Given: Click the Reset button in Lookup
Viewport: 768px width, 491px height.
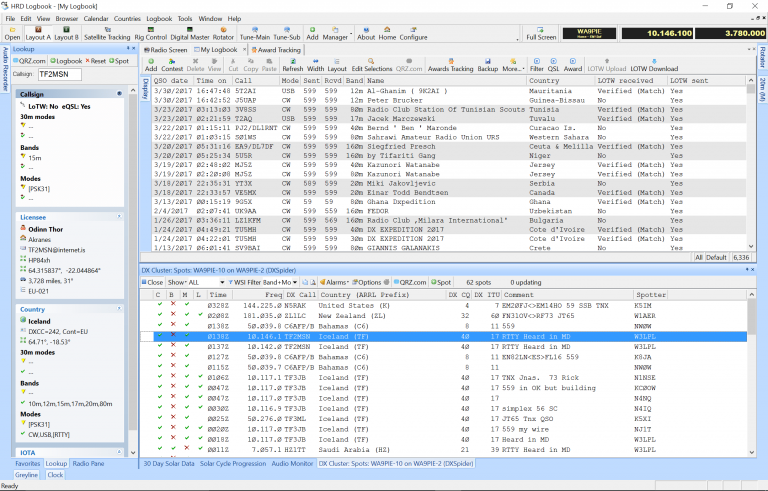Looking at the screenshot, I should click(96, 61).
